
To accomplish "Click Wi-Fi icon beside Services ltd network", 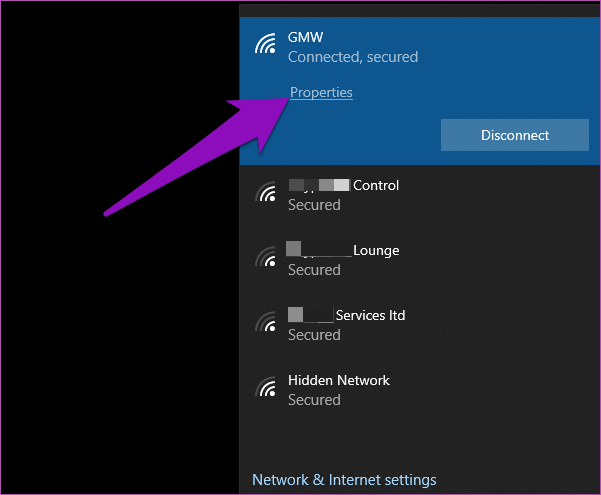I will pyautogui.click(x=265, y=322).
